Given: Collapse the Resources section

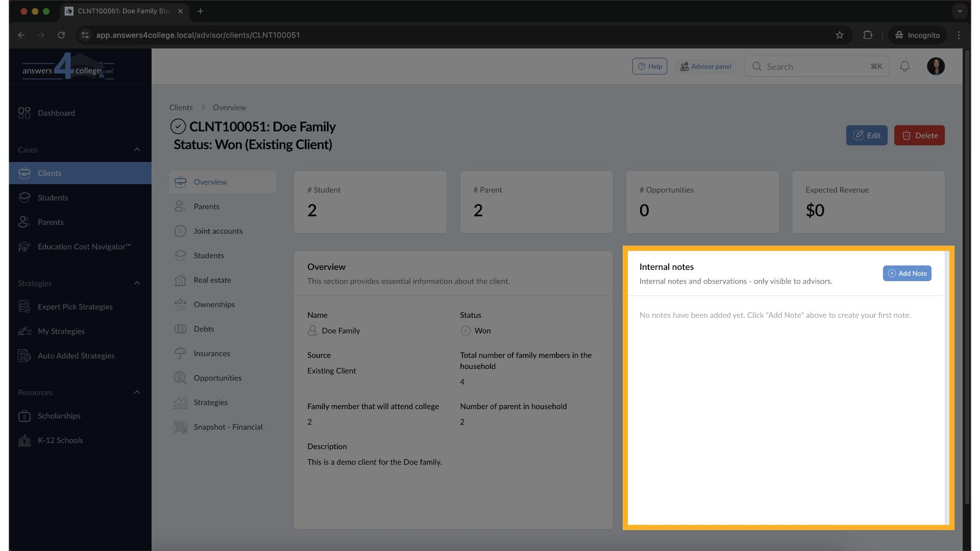Looking at the screenshot, I should pos(137,392).
